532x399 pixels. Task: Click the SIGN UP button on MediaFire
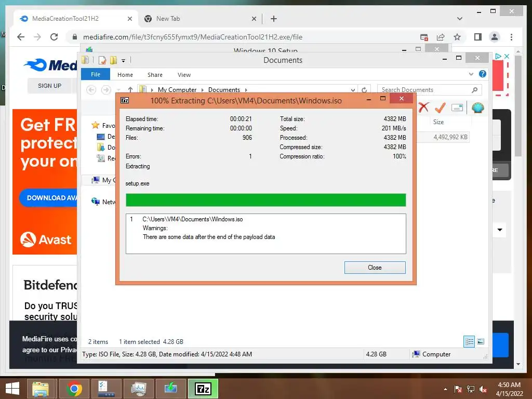[49, 86]
